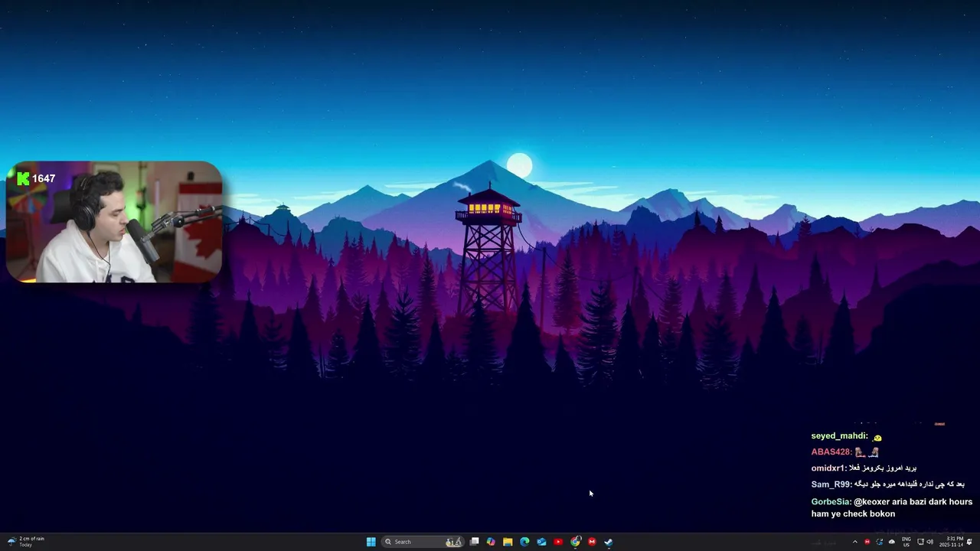Viewport: 980px width, 551px height.
Task: Click the @keoxer mention in chat
Action: [871, 502]
